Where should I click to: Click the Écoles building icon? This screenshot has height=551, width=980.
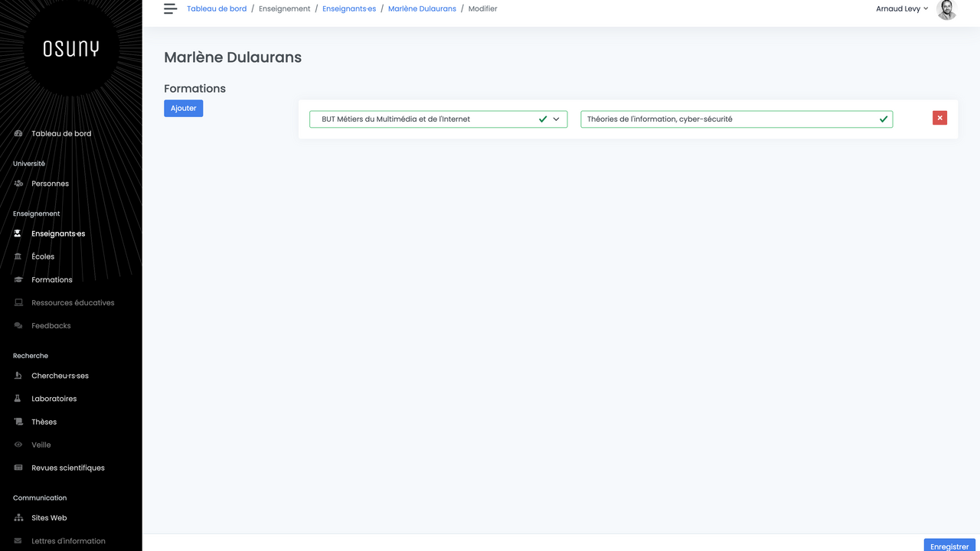point(18,256)
